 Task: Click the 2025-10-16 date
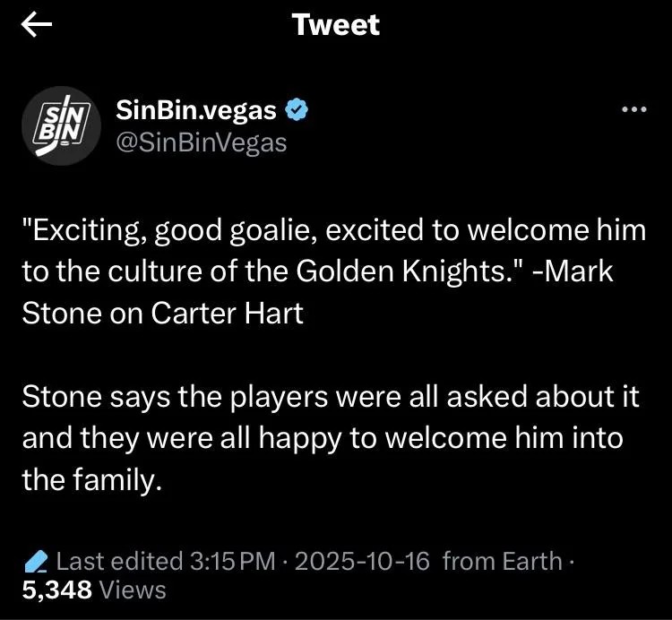(x=363, y=562)
